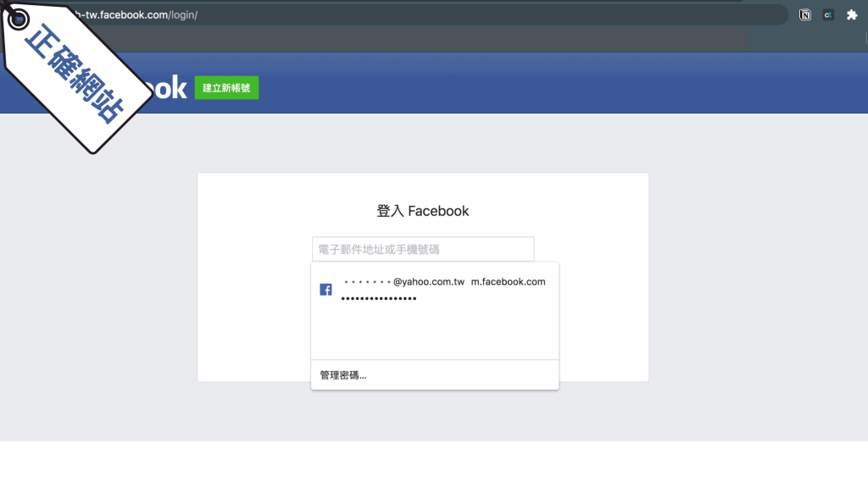Image resolution: width=868 pixels, height=488 pixels.
Task: Click the 登入 Facebook heading
Action: tap(423, 211)
